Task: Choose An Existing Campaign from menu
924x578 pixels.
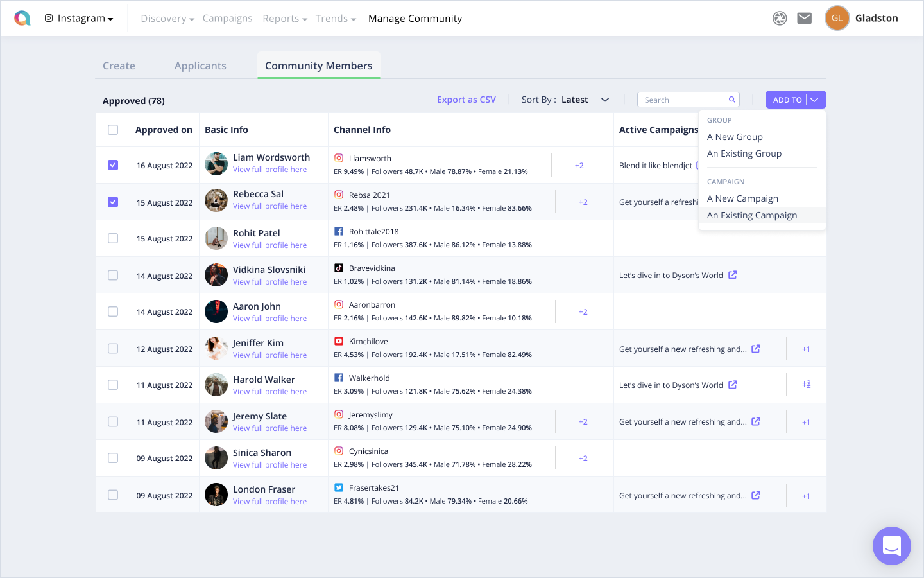Action: click(751, 215)
